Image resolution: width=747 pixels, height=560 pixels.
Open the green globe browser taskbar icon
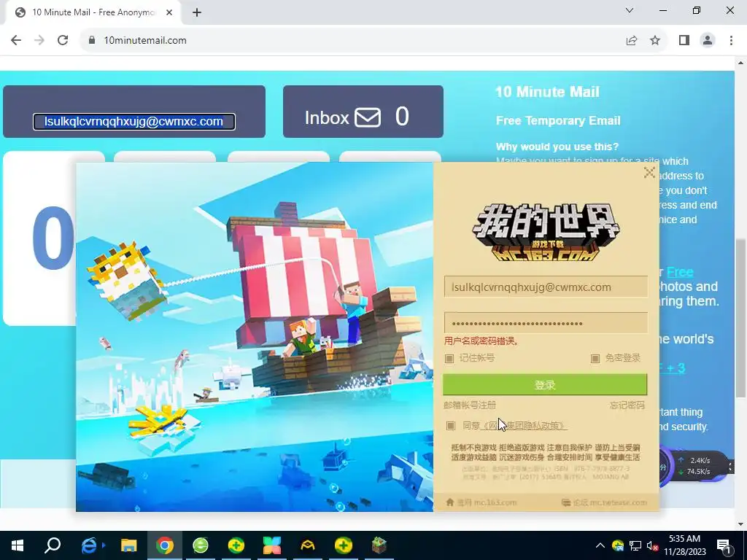[200, 545]
